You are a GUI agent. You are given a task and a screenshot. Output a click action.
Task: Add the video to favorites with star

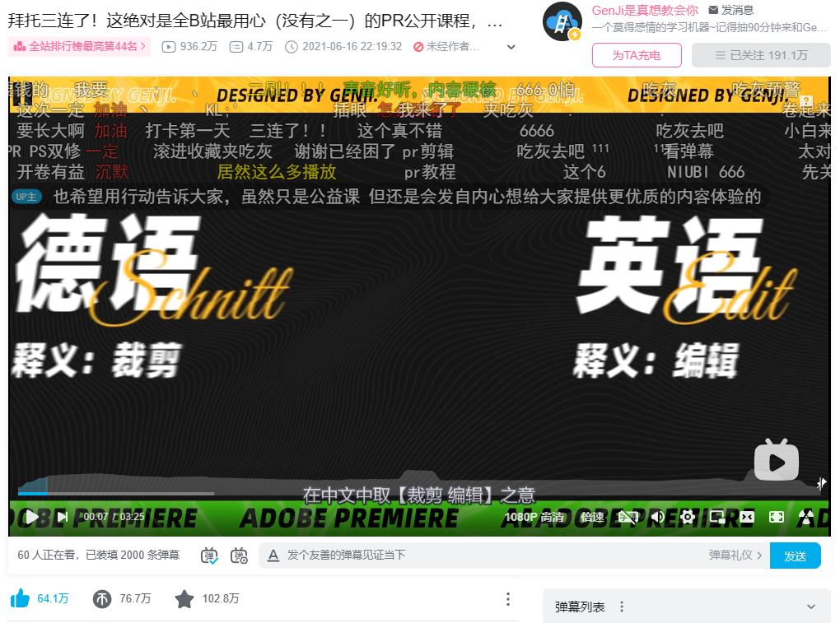click(184, 598)
